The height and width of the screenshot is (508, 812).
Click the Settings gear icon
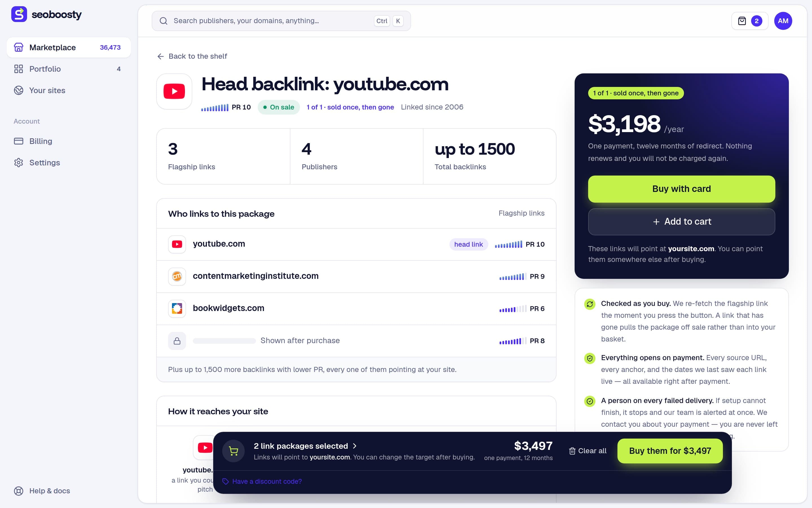click(x=19, y=163)
